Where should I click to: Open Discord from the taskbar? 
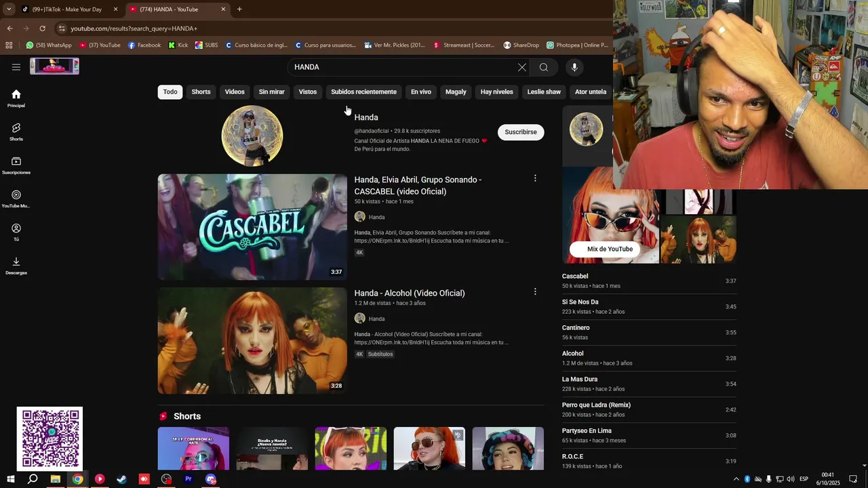pos(211,479)
